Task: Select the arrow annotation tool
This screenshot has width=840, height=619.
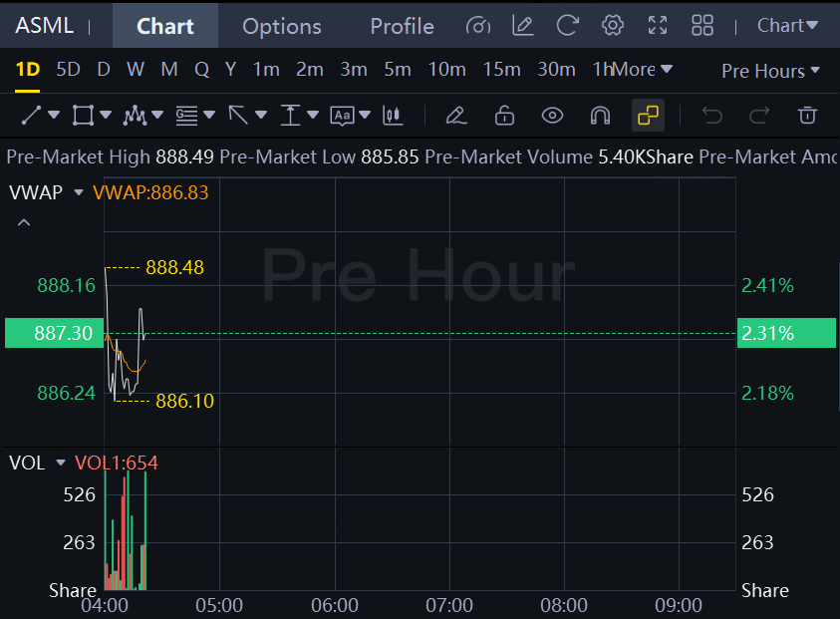Action: [x=238, y=116]
